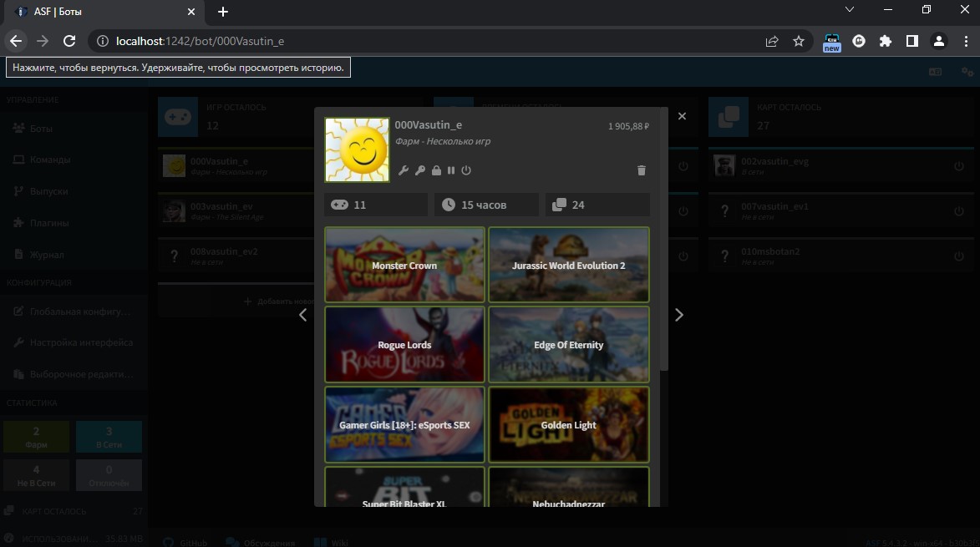Open the round extension icon in toolbar
This screenshot has width=980, height=547.
859,41
